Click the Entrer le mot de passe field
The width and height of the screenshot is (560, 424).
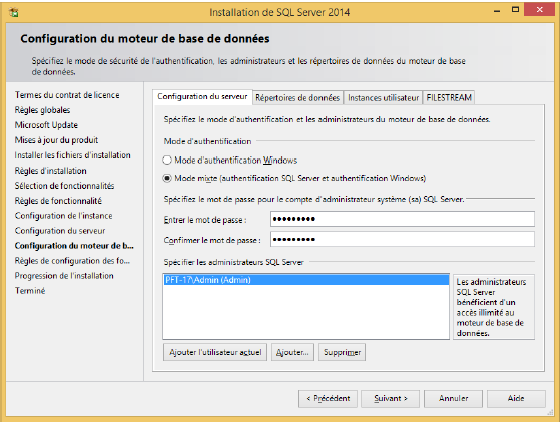pos(402,219)
